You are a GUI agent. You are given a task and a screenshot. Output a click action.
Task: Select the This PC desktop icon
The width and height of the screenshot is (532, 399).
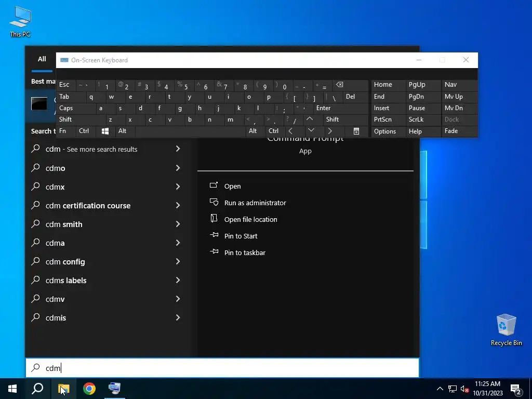[20, 22]
